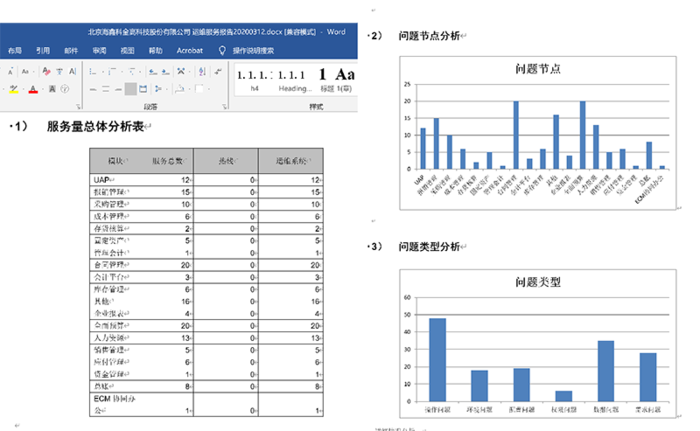Viewport: 700px width, 431px height.
Task: Click the character border icon
Action: click(x=72, y=71)
